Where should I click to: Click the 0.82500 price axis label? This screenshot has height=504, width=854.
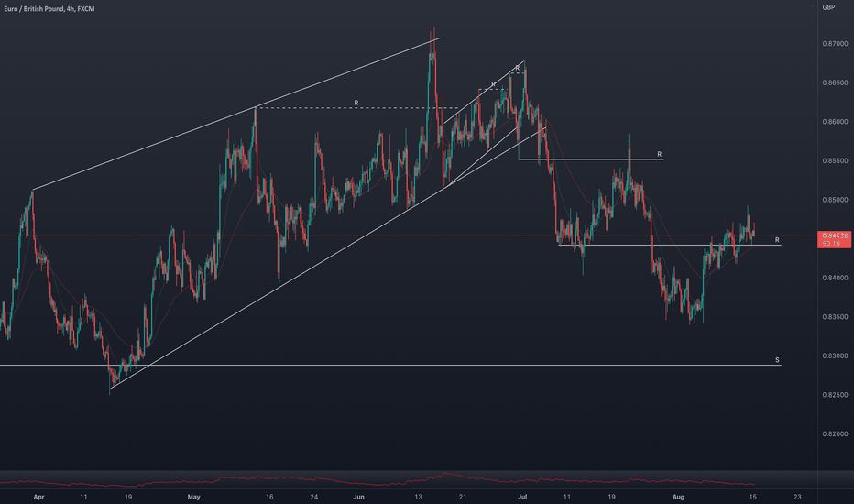[835, 395]
